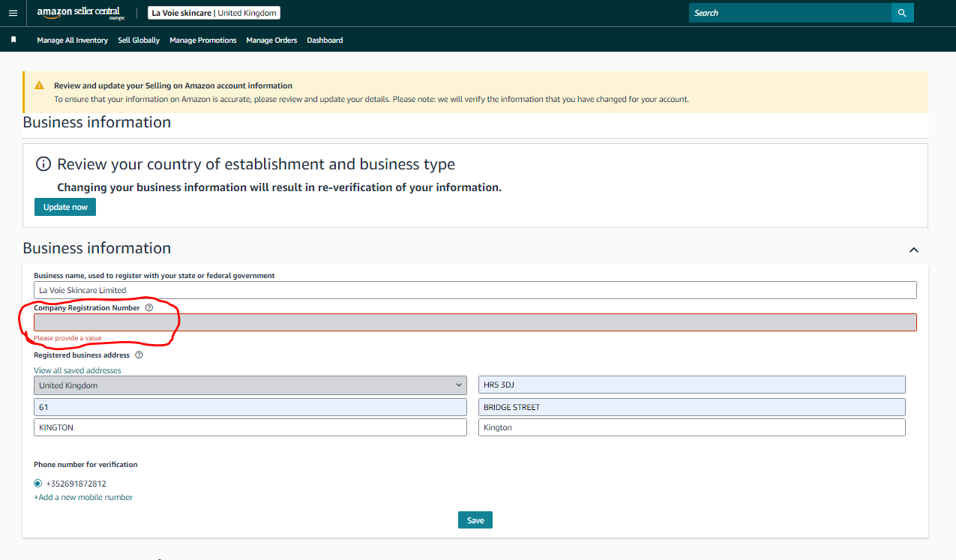Open Manage Orders menu item
Screen dimensions: 956x560
point(271,40)
